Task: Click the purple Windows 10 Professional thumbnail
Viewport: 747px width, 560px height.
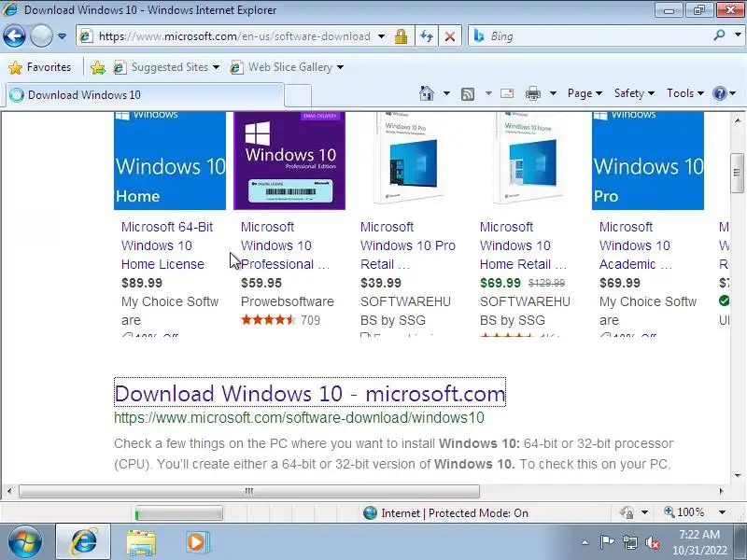Action: tap(289, 161)
